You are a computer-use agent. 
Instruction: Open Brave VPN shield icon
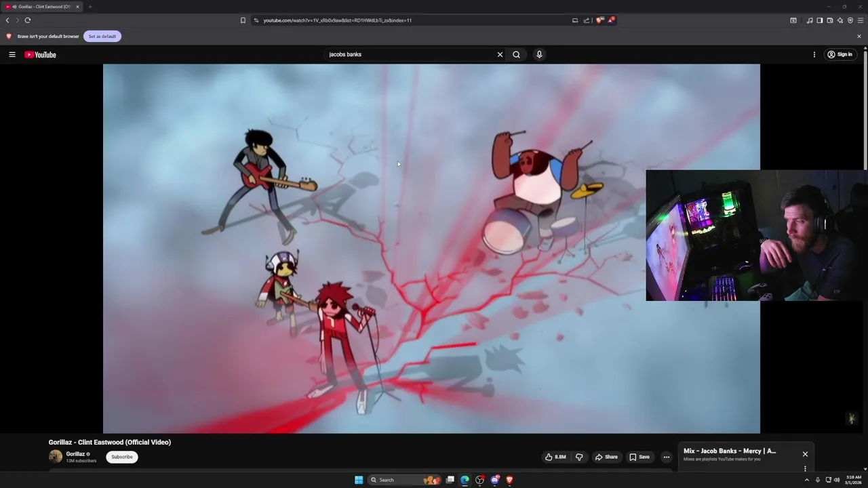[x=850, y=20]
